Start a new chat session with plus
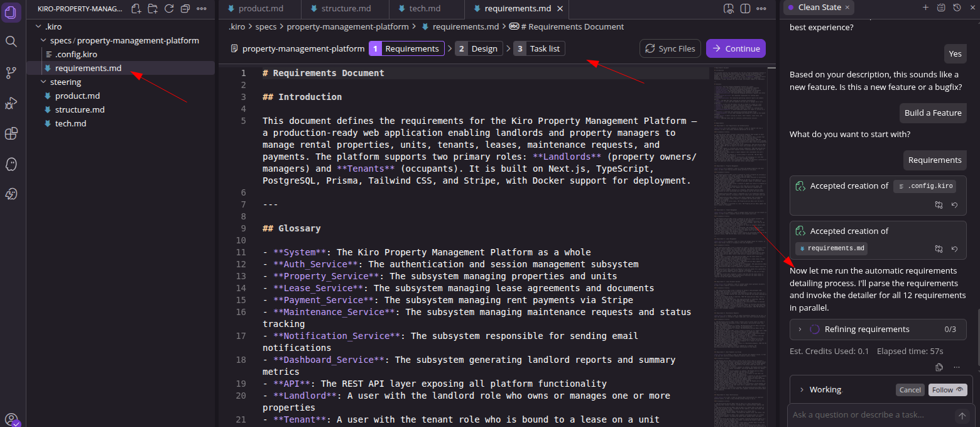The width and height of the screenshot is (980, 427). [925, 8]
